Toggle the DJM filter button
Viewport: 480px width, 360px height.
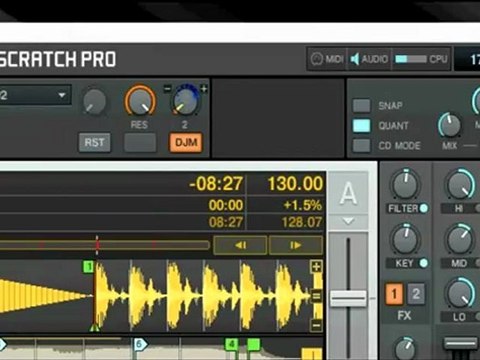[186, 142]
